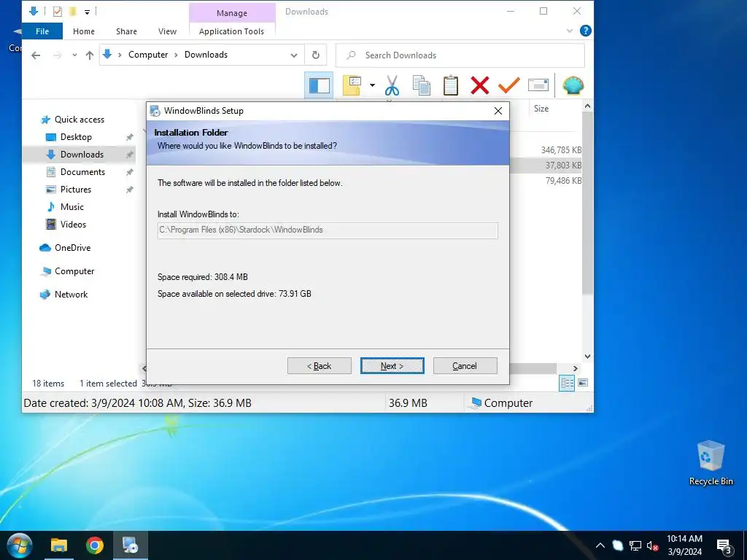Toggle the navigation pane toolbar icon
Screen dimensions: 747x560
(319, 86)
